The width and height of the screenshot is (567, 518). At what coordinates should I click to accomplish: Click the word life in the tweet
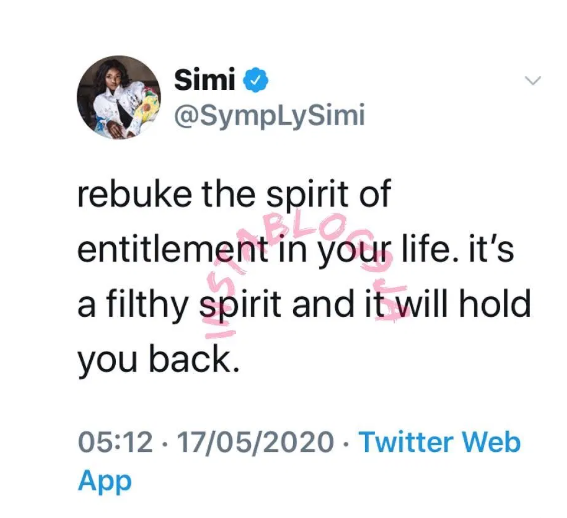[x=431, y=249]
